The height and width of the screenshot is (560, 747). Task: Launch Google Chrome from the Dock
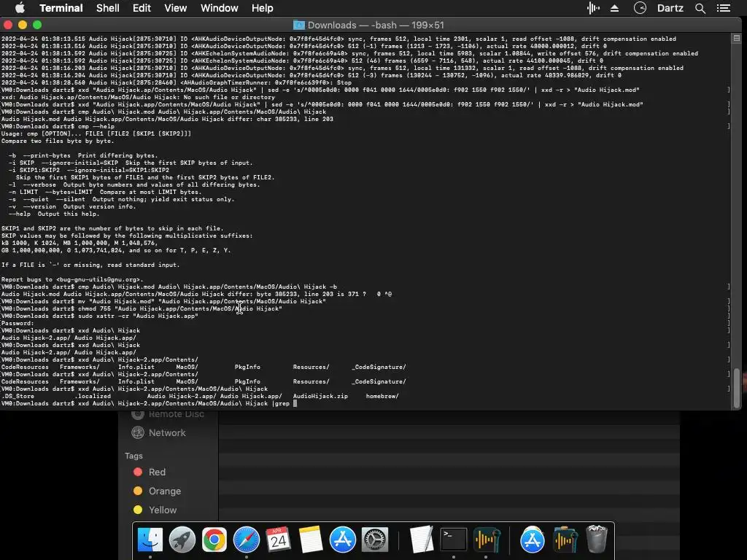click(x=214, y=540)
